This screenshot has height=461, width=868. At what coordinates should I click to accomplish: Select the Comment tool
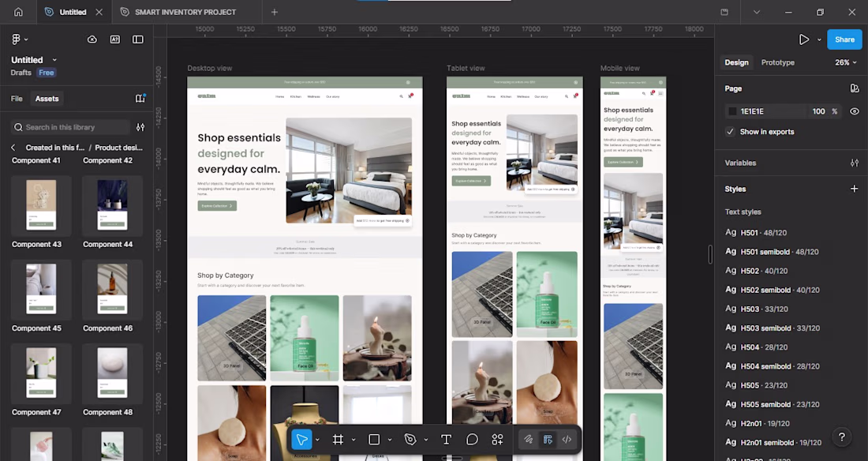pos(472,440)
